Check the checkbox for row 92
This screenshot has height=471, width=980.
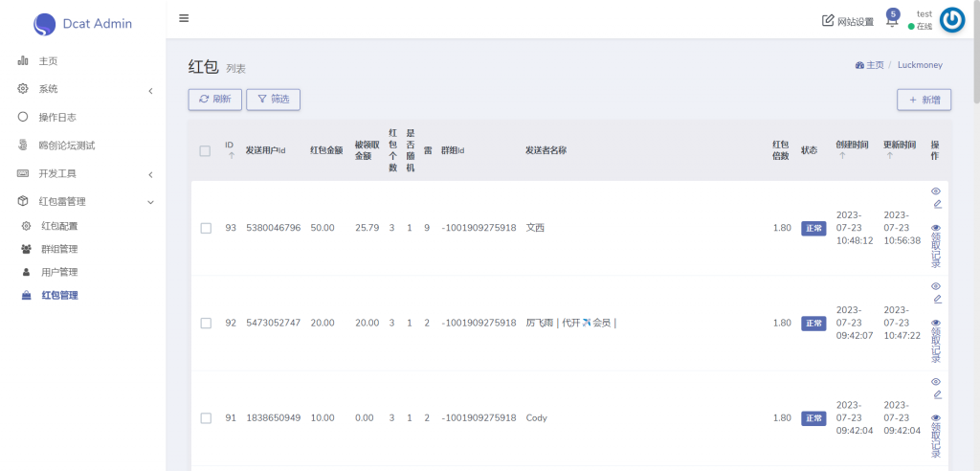(x=206, y=323)
